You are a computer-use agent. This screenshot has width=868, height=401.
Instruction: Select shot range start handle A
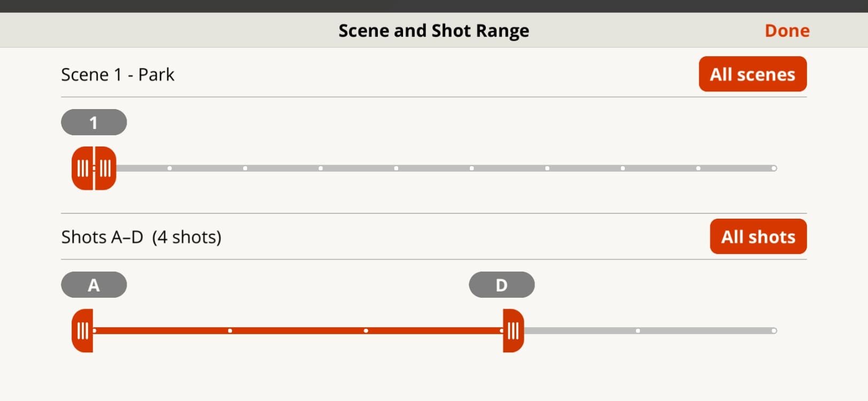pyautogui.click(x=83, y=330)
